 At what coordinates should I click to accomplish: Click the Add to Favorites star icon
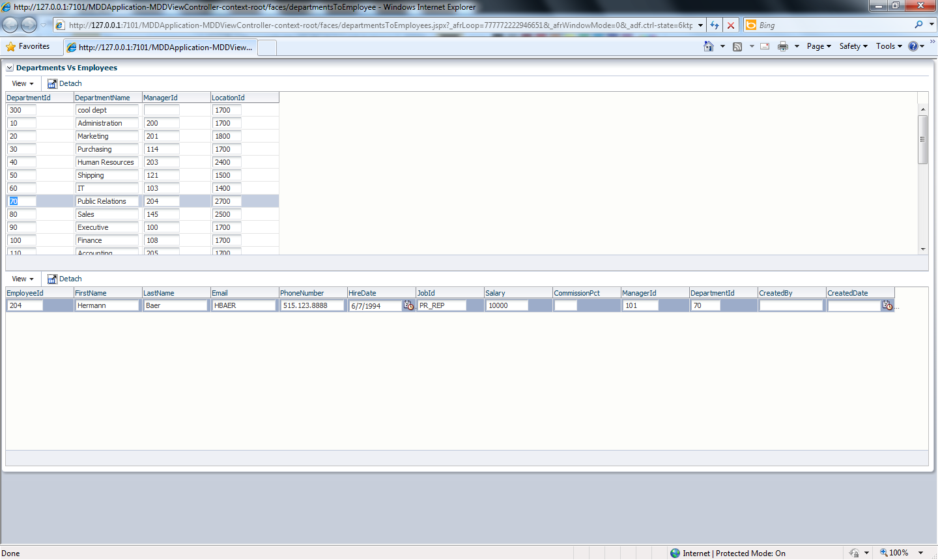click(10, 46)
